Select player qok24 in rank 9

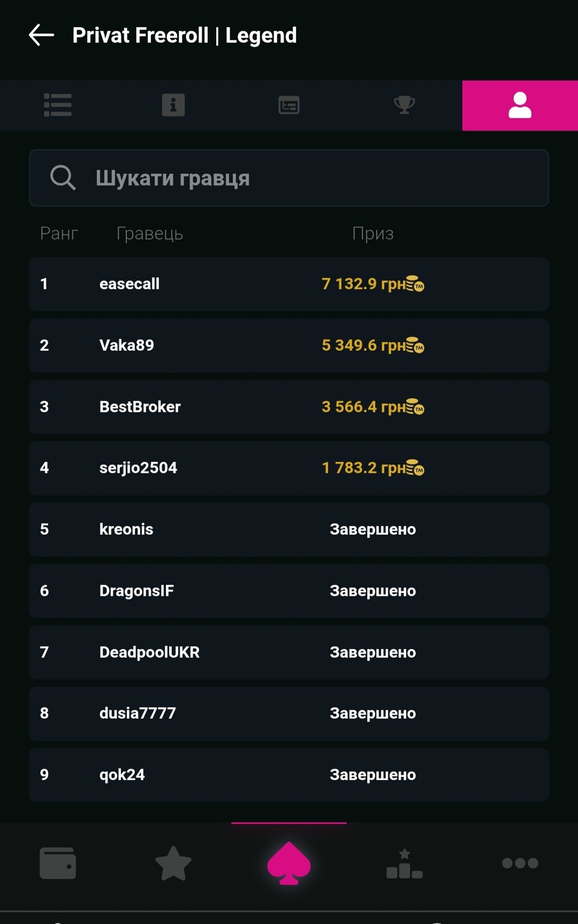[x=122, y=774]
